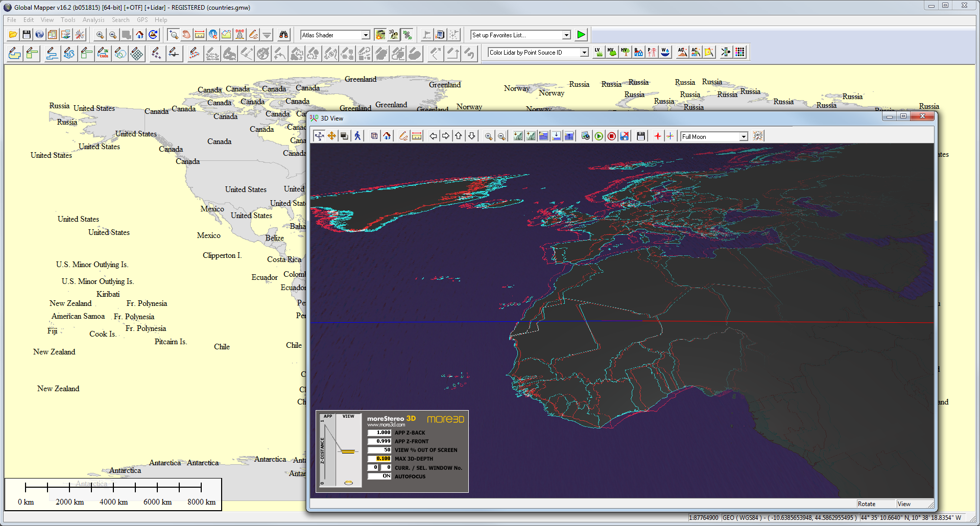Click auto-classify ground (AG) icon

pyautogui.click(x=682, y=52)
